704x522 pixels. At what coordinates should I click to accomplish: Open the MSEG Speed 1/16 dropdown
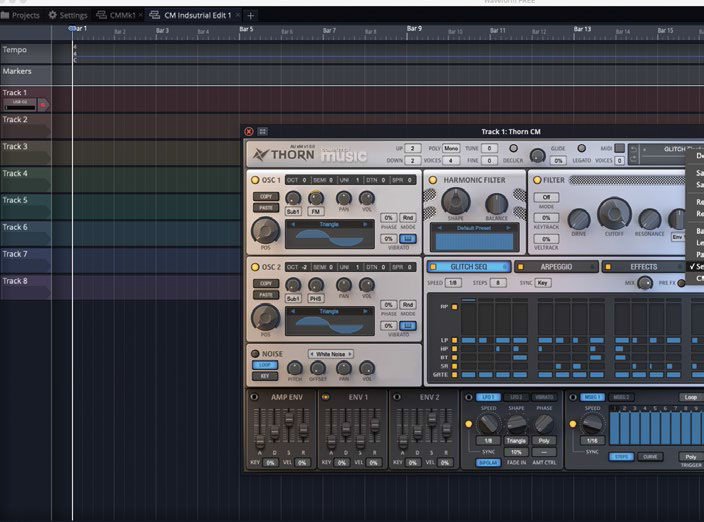[x=592, y=441]
